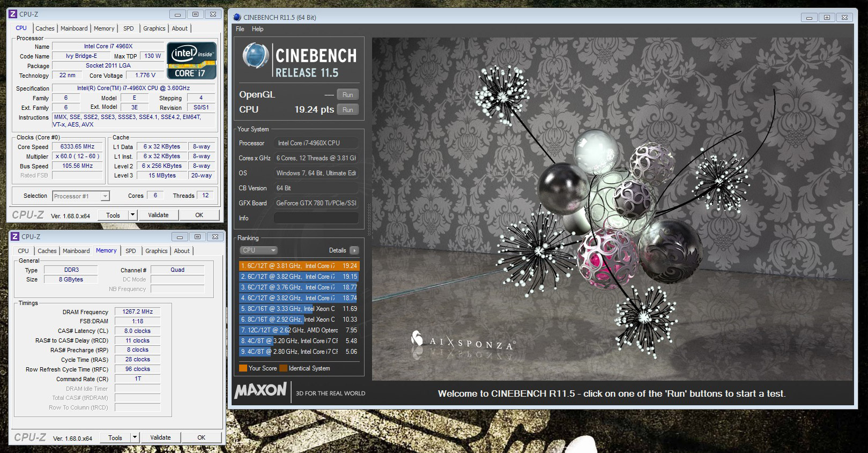Select ranking entry 1 scoring 19.24
868x453 pixels.
click(299, 266)
